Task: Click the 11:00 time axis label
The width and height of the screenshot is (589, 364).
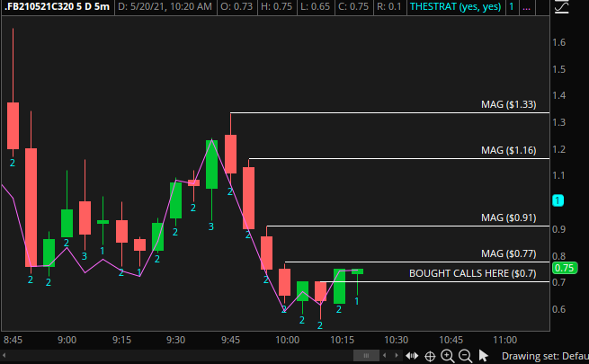Action: [x=504, y=340]
